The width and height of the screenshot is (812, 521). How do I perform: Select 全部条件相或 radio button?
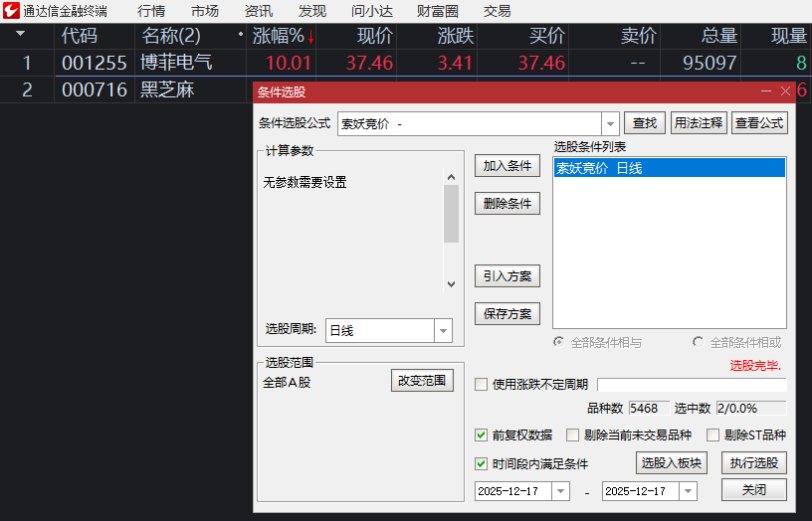pos(699,342)
